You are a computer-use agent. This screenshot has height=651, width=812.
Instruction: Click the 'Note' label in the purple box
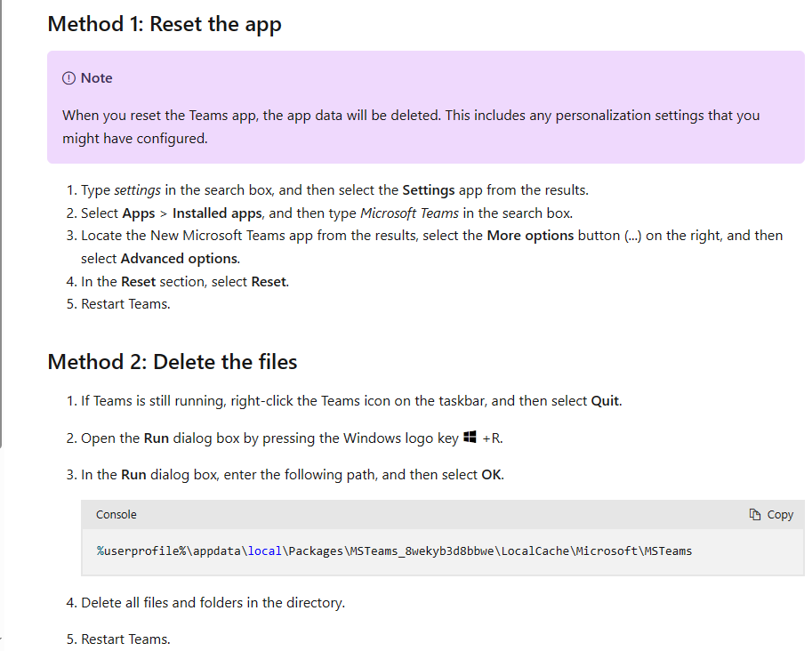(96, 78)
